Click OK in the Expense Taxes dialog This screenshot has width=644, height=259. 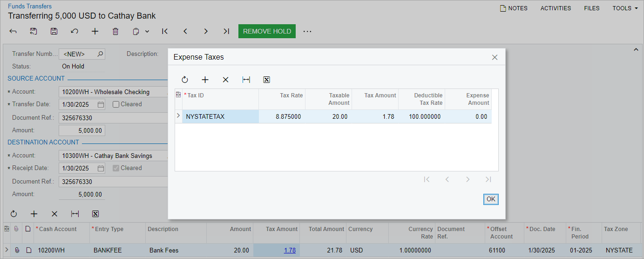coord(491,199)
